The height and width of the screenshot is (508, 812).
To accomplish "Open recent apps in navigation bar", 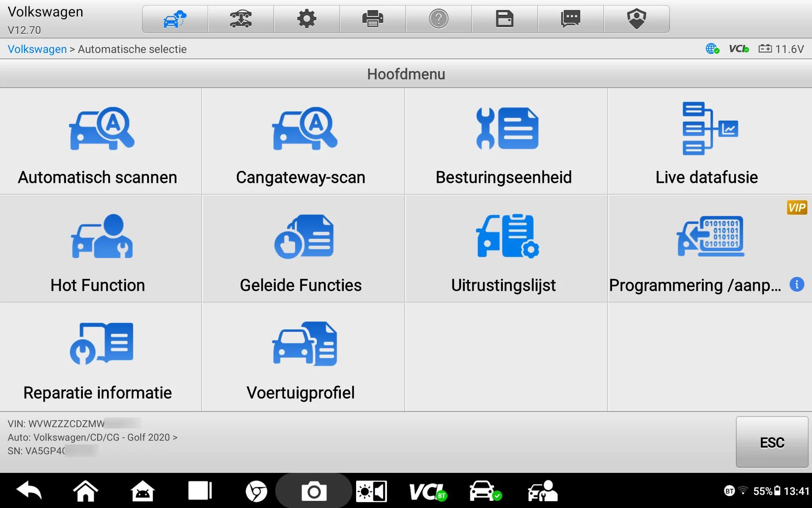I will click(200, 491).
